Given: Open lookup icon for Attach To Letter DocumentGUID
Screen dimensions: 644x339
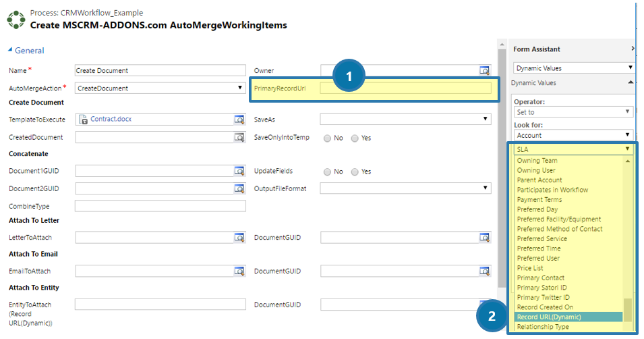Looking at the screenshot, I should tap(485, 238).
